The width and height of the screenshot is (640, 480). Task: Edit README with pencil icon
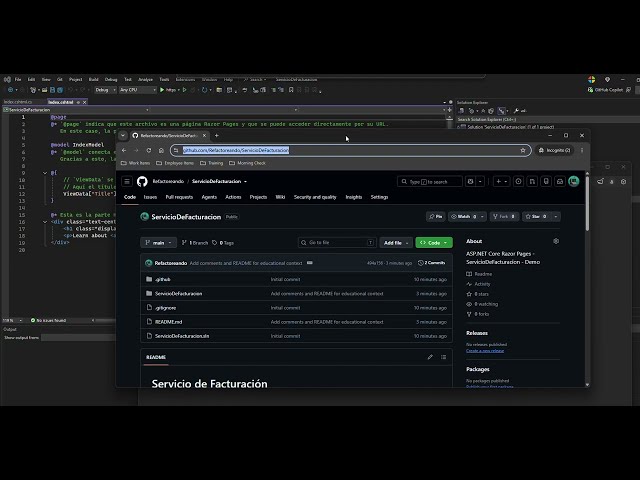pos(430,357)
